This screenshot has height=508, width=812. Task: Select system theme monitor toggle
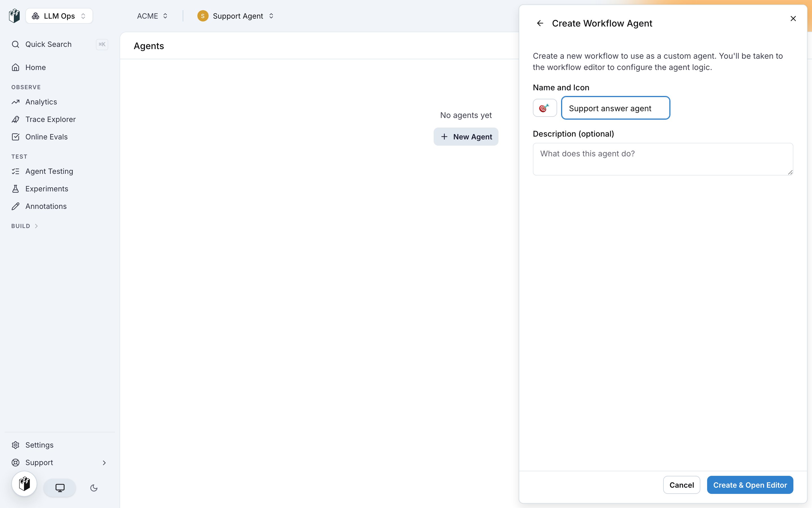click(x=60, y=488)
